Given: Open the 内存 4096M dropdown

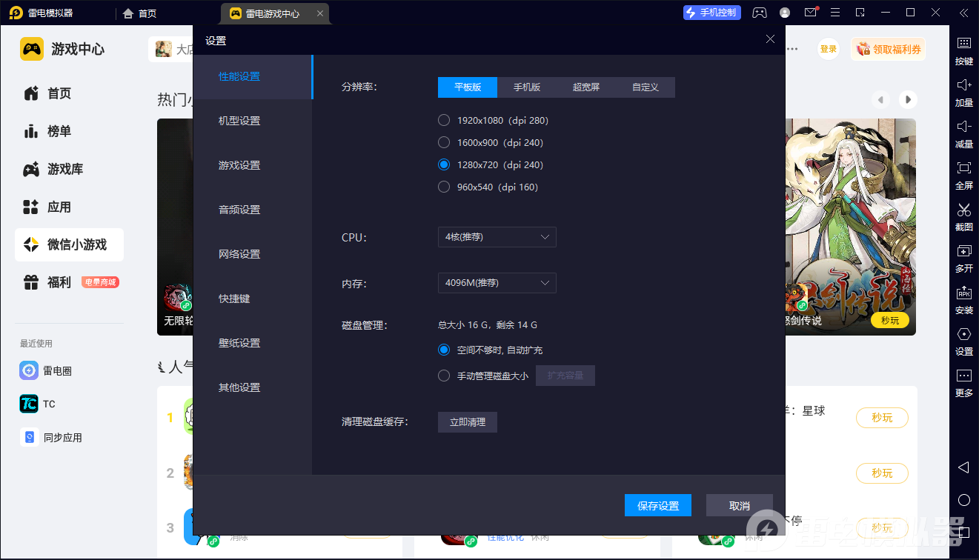Looking at the screenshot, I should coord(497,283).
